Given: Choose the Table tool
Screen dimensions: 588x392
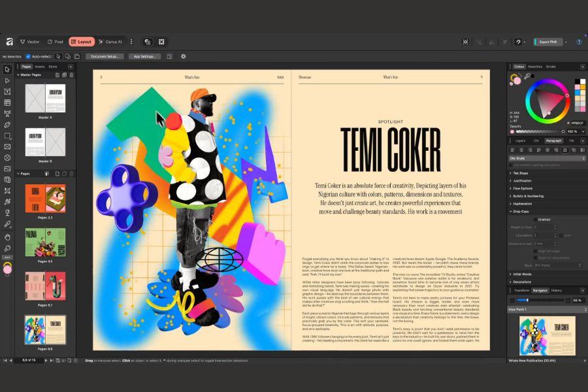Looking at the screenshot, I should [7, 103].
